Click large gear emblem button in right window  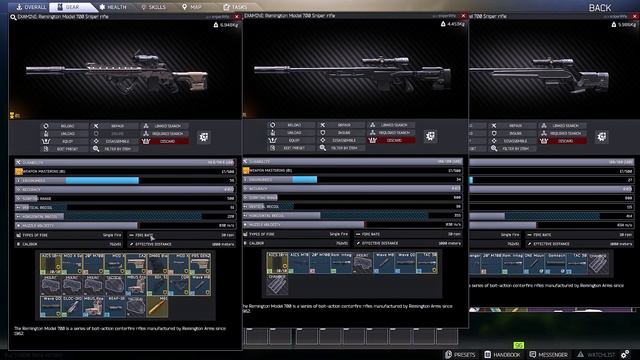602,137
